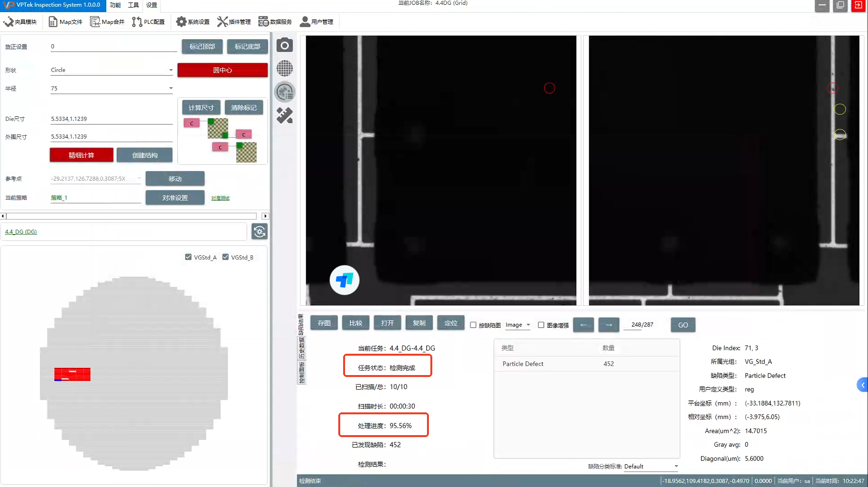868x487 pixels.
Task: Enable the 图像增强 checkbox
Action: (541, 325)
